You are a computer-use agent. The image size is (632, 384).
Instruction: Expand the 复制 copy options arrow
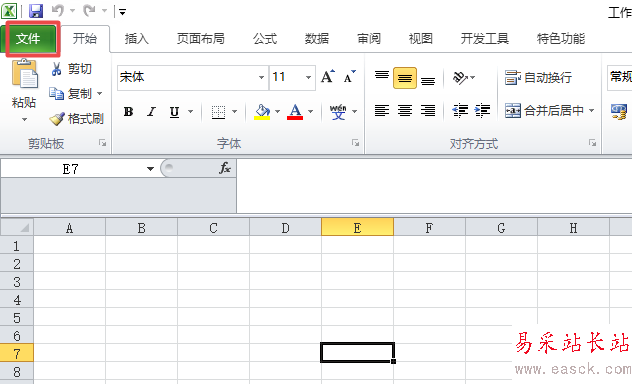click(99, 93)
